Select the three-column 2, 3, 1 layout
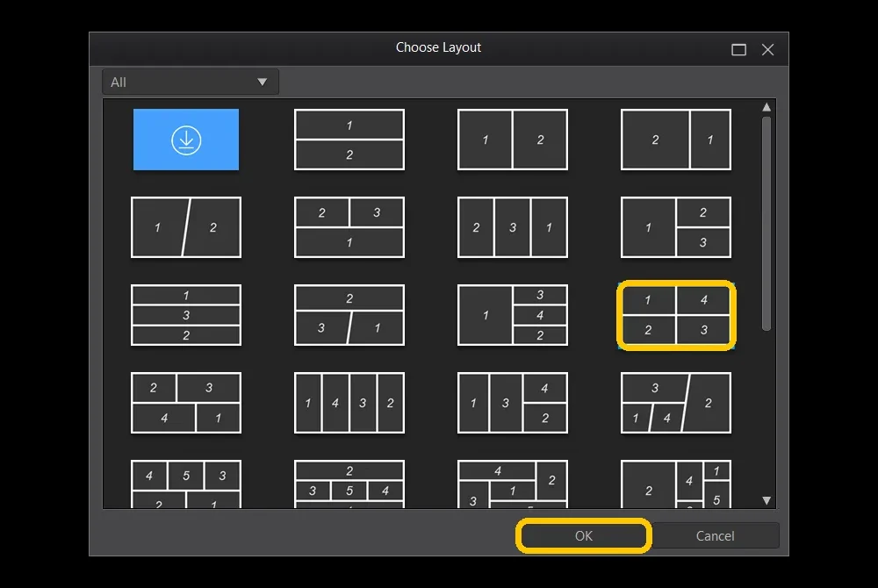 coord(513,227)
